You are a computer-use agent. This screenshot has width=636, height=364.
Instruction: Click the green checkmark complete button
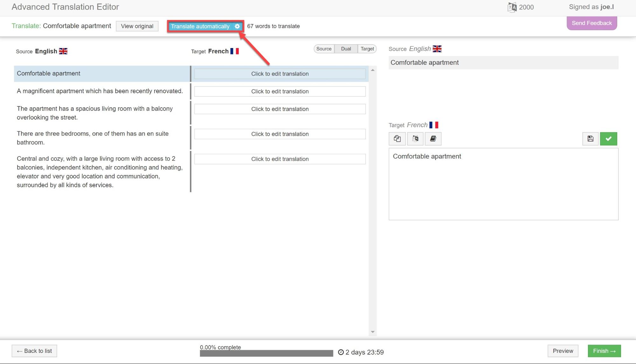coord(608,139)
